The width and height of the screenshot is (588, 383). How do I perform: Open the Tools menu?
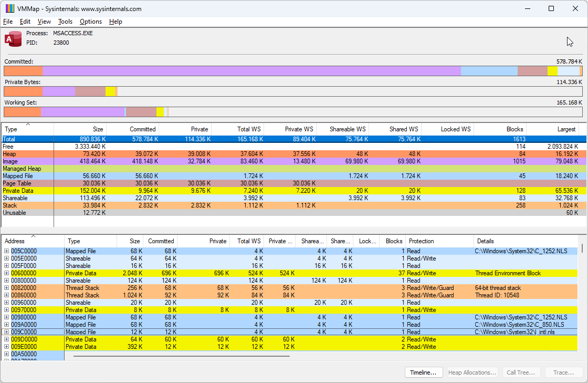coord(65,22)
